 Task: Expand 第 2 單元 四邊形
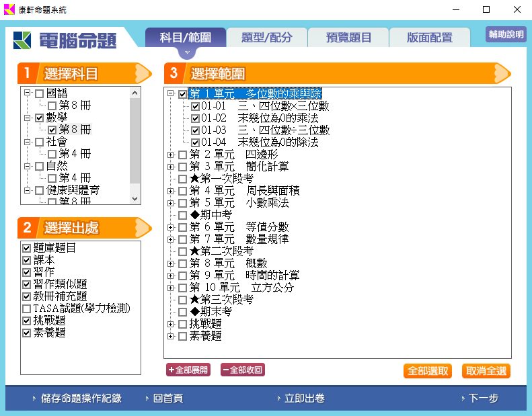(171, 155)
